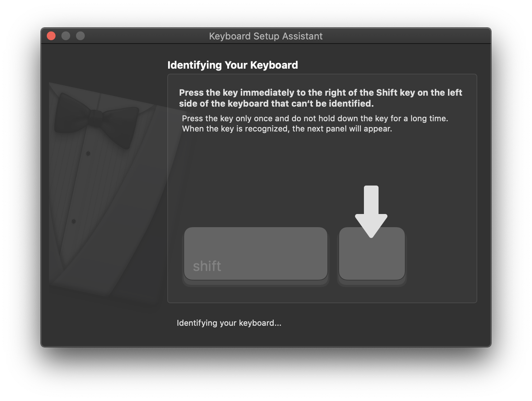
Task: Click empty title bar area right of title
Action: [402, 36]
